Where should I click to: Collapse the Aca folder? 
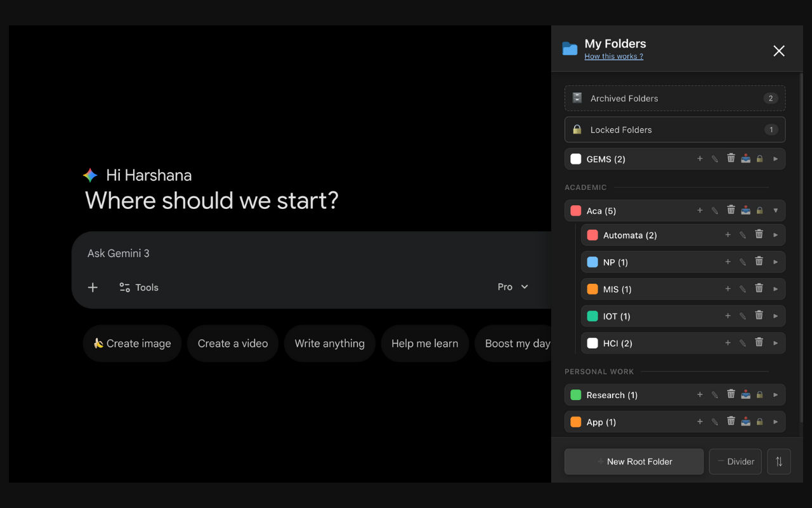point(775,211)
